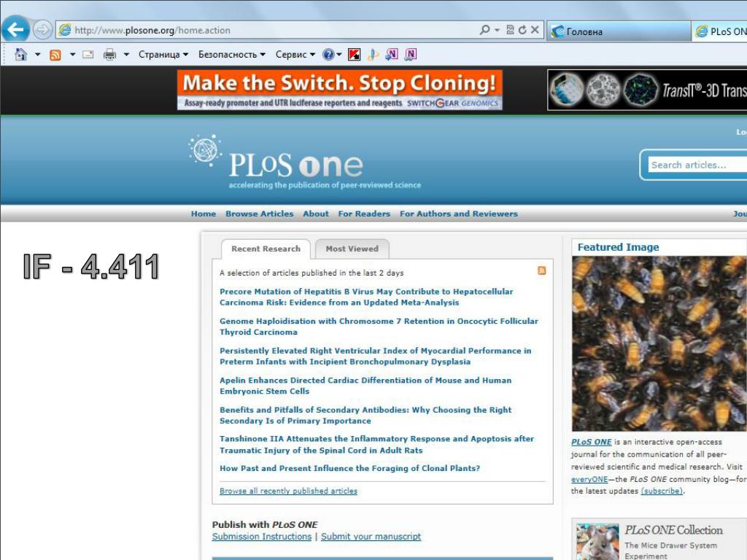Click the Stop (X) icon in address bar
This screenshot has height=560, width=747.
pyautogui.click(x=535, y=30)
